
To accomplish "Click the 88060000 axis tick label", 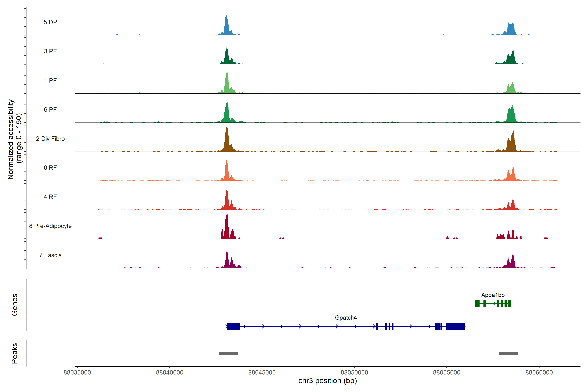I will click(539, 373).
